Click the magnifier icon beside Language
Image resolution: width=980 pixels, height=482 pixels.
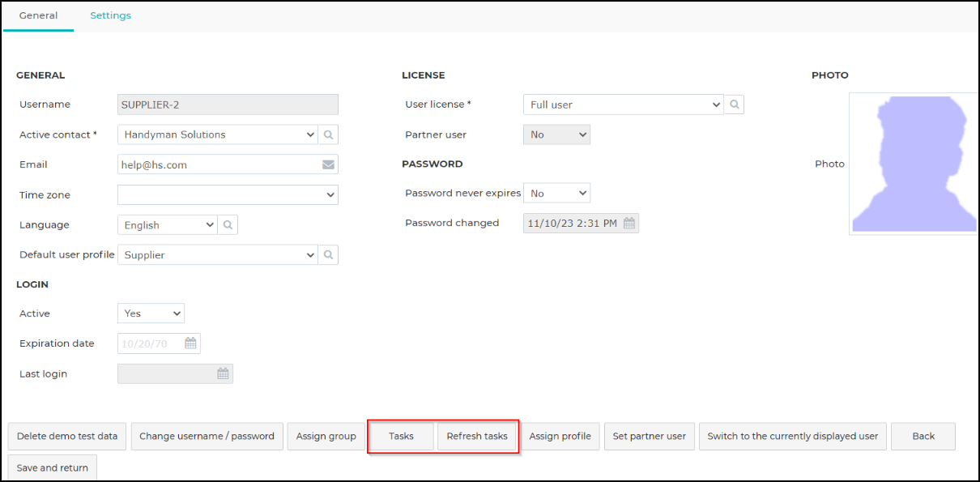(x=228, y=225)
